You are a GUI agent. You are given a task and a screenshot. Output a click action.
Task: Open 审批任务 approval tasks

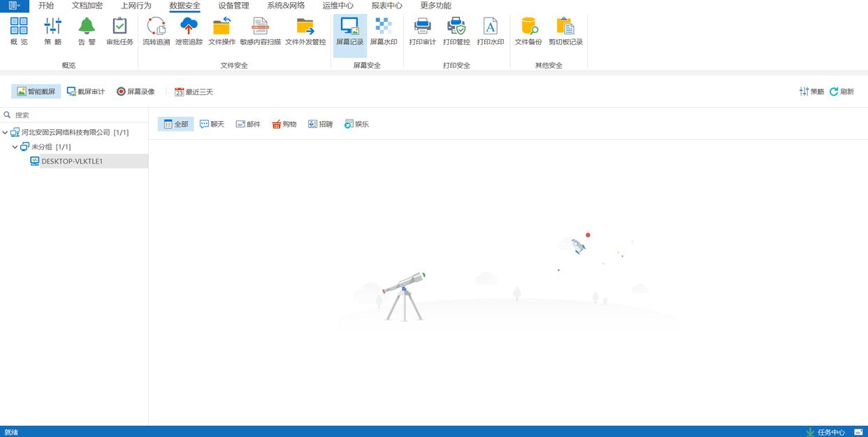tap(120, 32)
